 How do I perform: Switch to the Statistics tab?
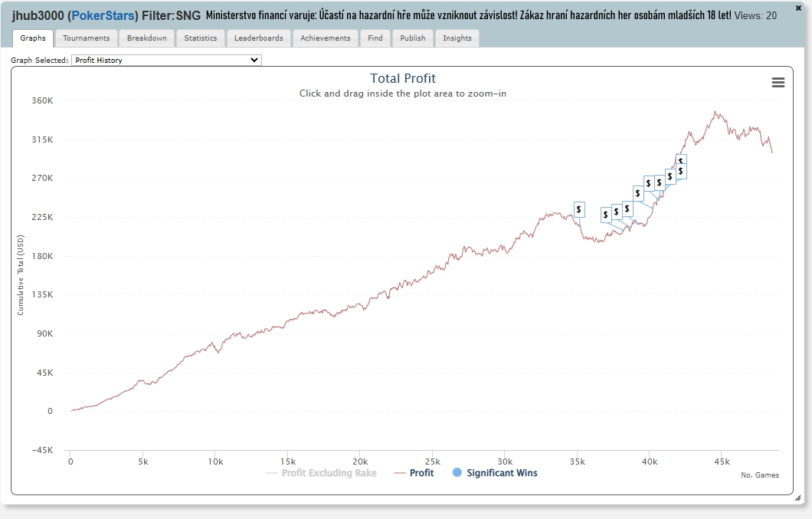[x=201, y=38]
